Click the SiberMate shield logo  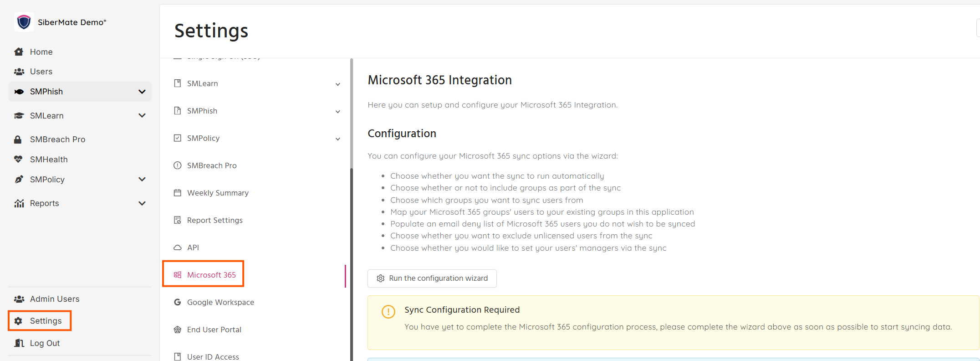pos(24,22)
